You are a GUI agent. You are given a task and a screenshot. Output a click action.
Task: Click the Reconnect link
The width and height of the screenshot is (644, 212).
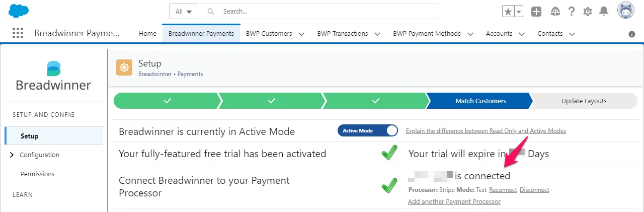(503, 190)
